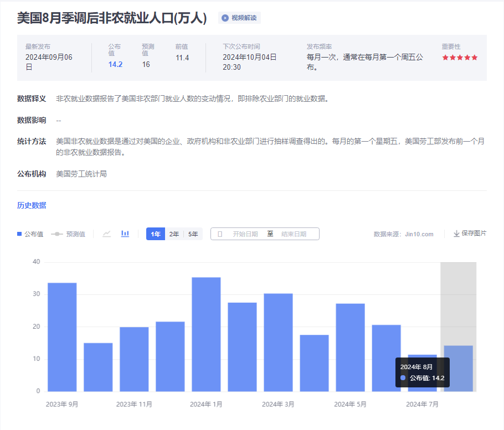Play the 视频解读 video explanation
Screen dimensions: 504x430
[239, 18]
